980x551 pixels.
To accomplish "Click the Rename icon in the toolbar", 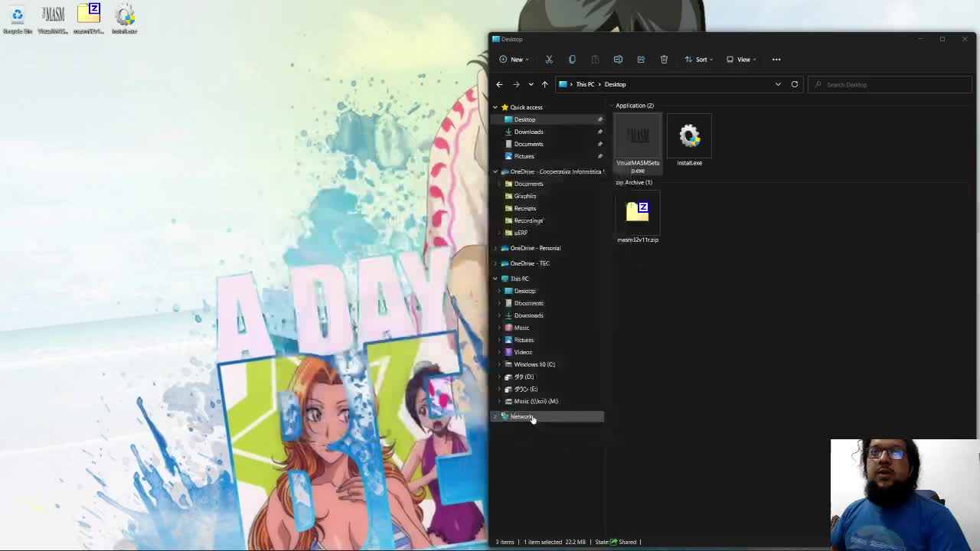I will (618, 60).
